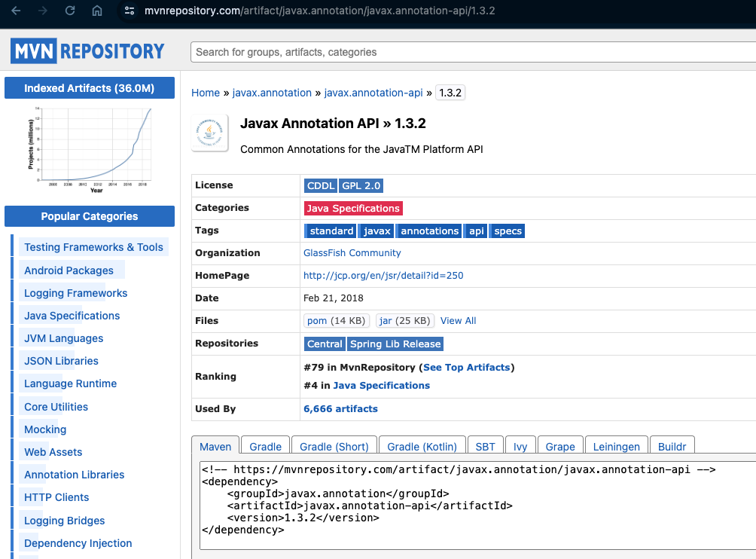The height and width of the screenshot is (559, 756).
Task: Reload the page with refresh icon
Action: point(70,11)
